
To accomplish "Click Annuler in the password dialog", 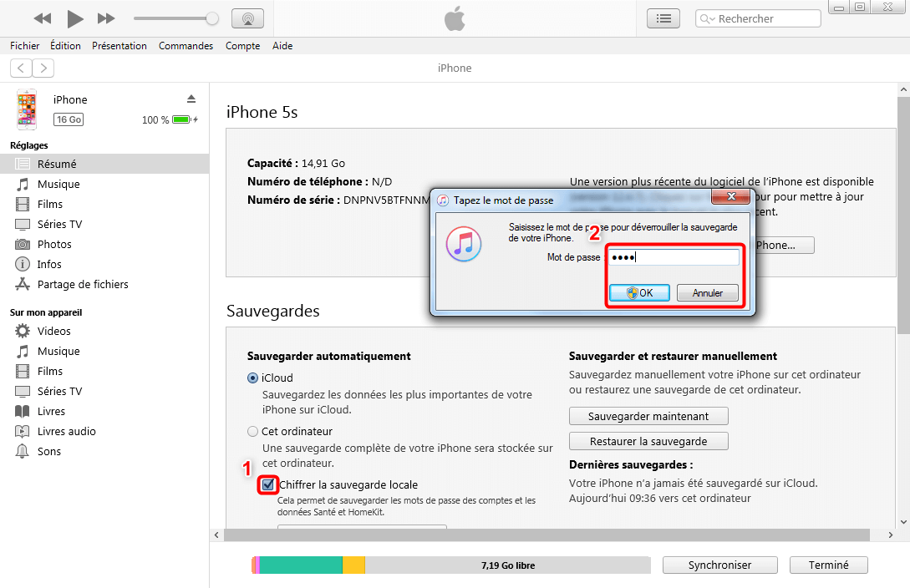I will (708, 293).
